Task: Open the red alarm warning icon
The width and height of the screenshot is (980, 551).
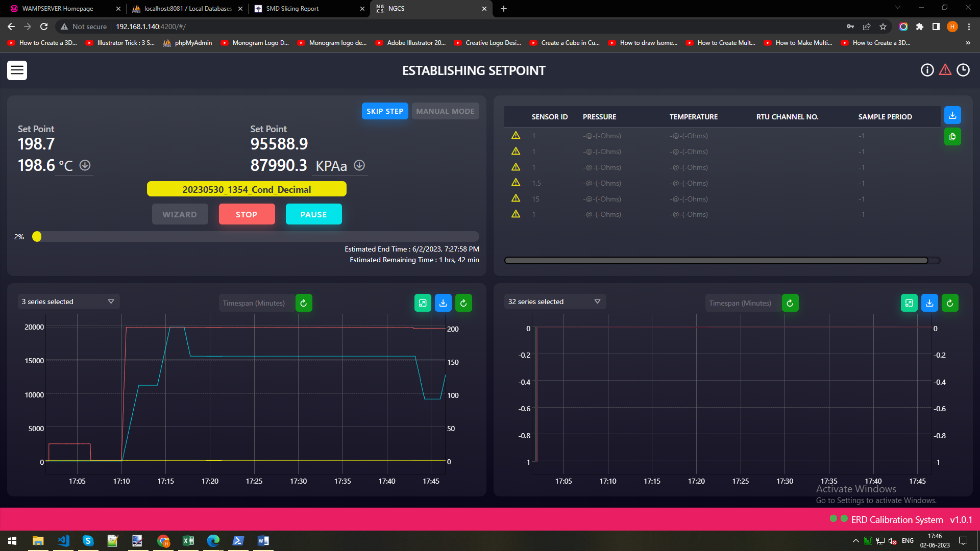Action: (945, 70)
